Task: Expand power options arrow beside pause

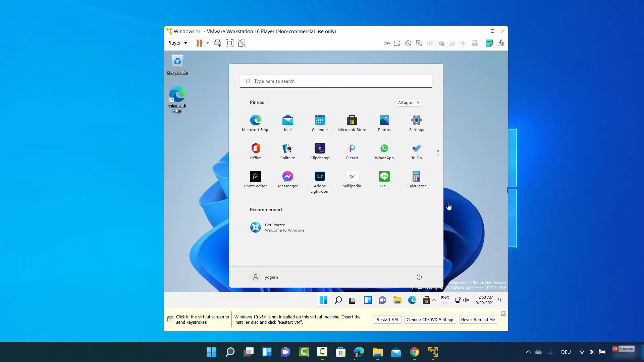Action: coord(208,43)
